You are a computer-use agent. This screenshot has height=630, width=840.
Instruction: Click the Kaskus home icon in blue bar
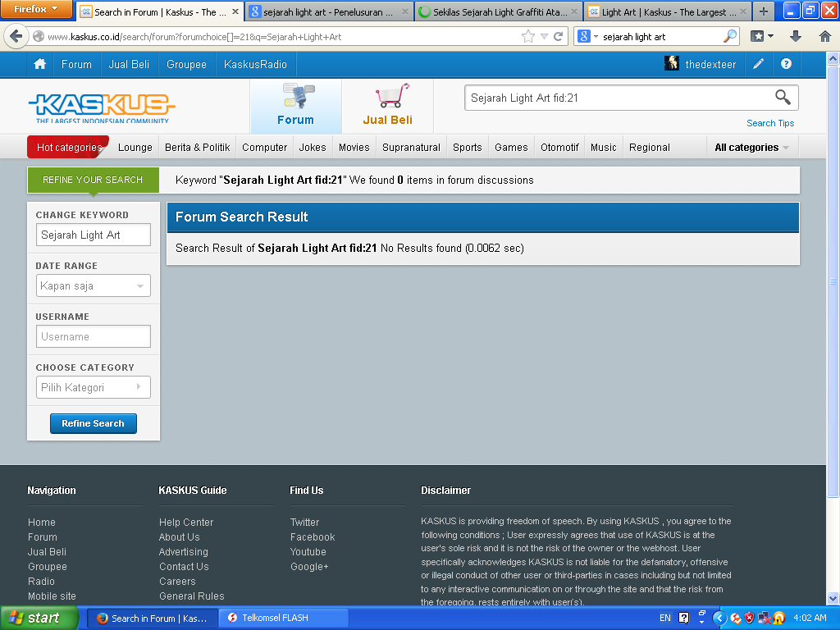[39, 64]
